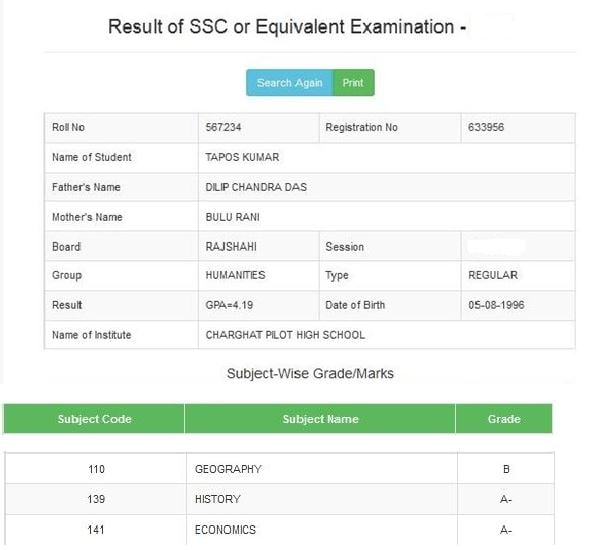
Task: Click father's name DILIP CHANDRA DAS
Action: [256, 187]
